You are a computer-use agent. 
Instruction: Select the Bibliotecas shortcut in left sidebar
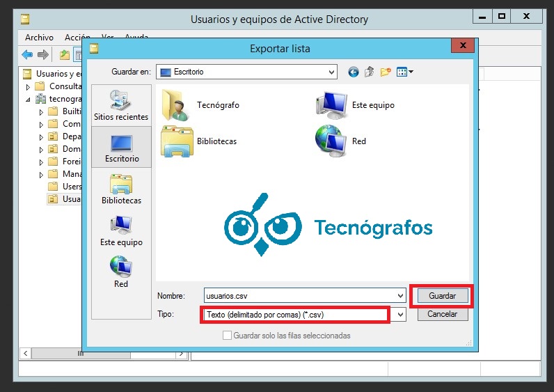121,189
